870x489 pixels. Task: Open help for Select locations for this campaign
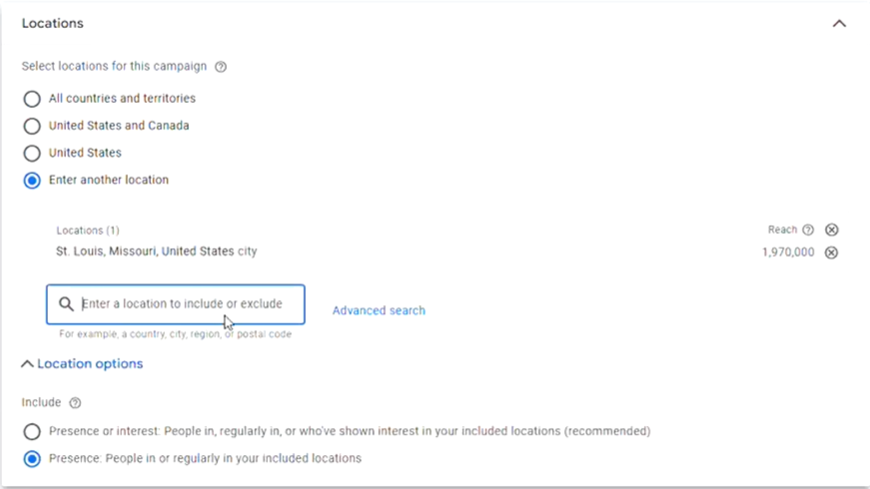221,67
